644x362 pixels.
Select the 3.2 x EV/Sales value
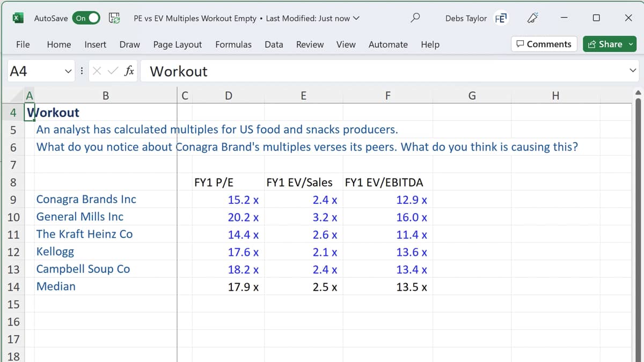point(303,217)
